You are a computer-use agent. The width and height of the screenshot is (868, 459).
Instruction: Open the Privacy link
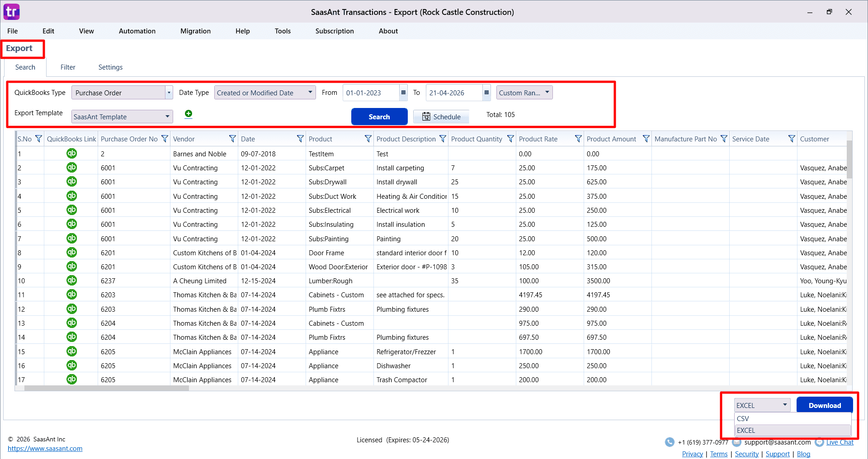click(692, 454)
